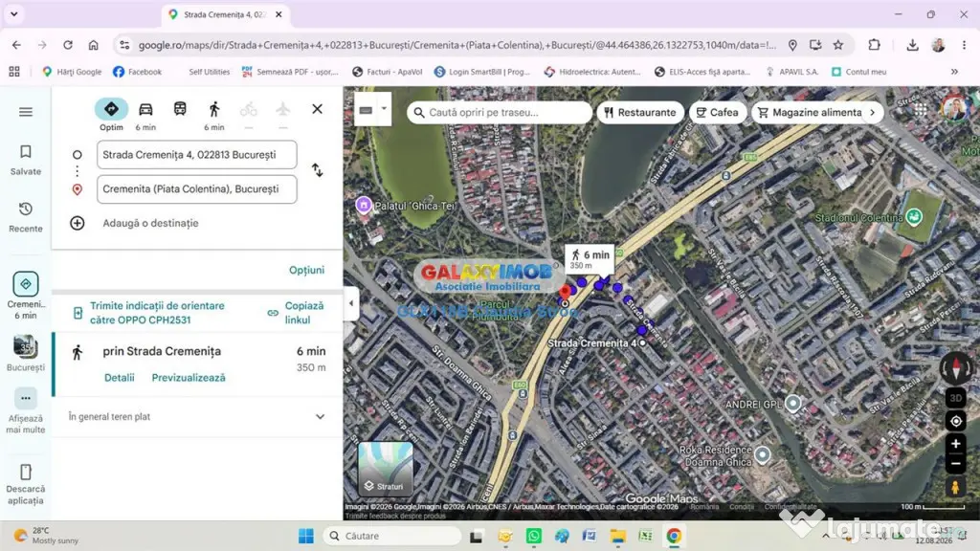Select the Street View pegman
This screenshot has width=980, height=551.
(955, 487)
